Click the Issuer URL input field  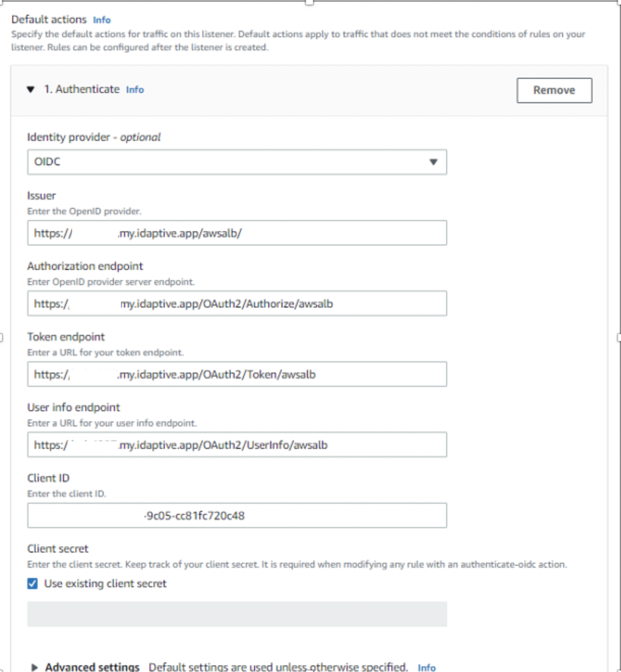(x=237, y=233)
